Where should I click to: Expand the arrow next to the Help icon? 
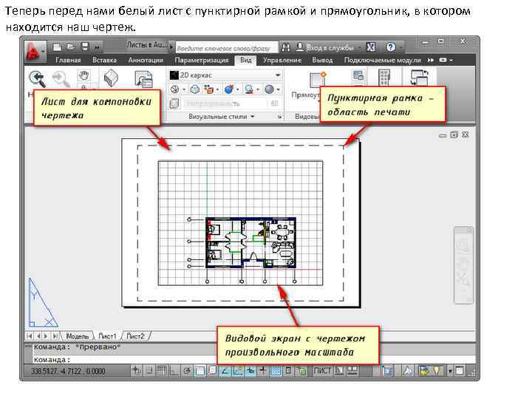(x=401, y=47)
